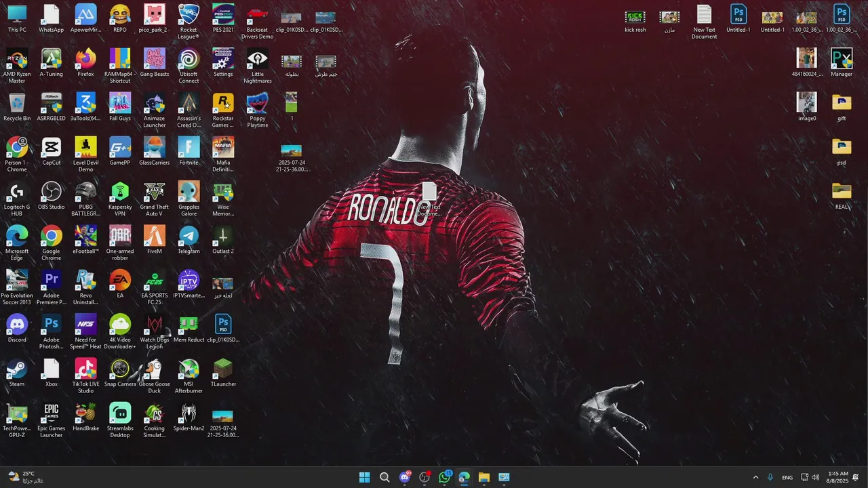Open the Epic Games Launcher icon
Screen dimensions: 868x488
coord(52,420)
